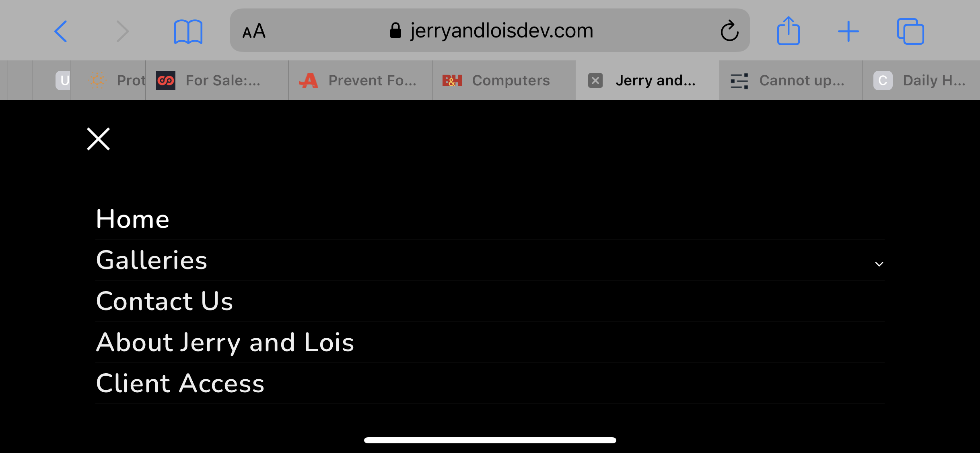Switch to the Cannot up... tab

coord(791,81)
